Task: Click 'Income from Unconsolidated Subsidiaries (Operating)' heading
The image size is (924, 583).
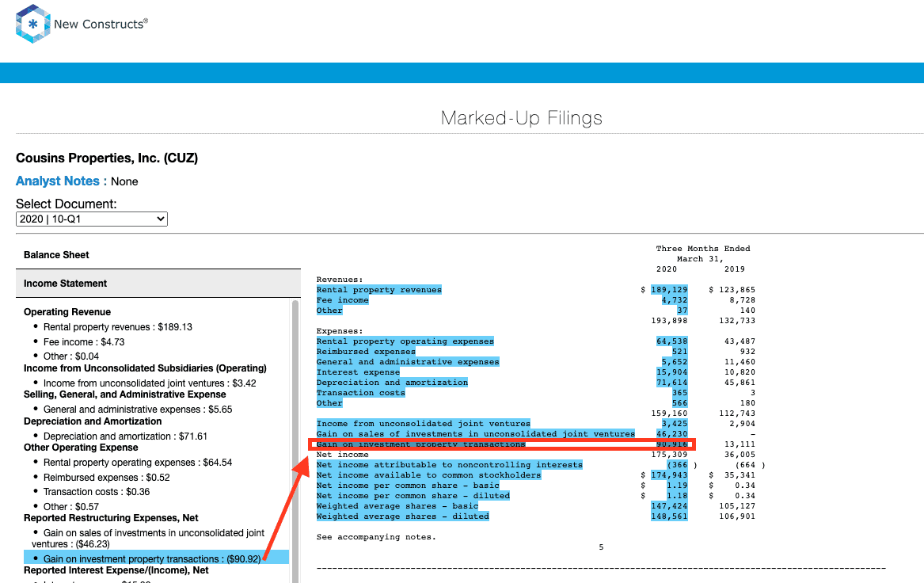Action: coord(145,368)
